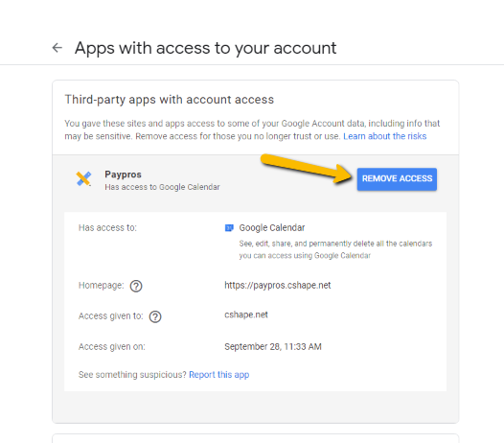This screenshot has height=443, width=504.
Task: Click the Google Calendar icon
Action: (229, 228)
